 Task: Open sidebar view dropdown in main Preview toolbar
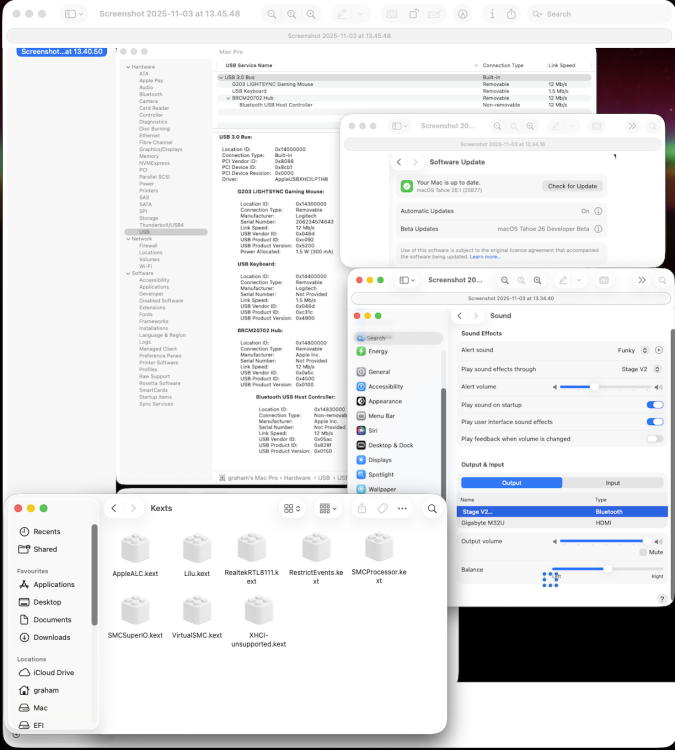[74, 14]
